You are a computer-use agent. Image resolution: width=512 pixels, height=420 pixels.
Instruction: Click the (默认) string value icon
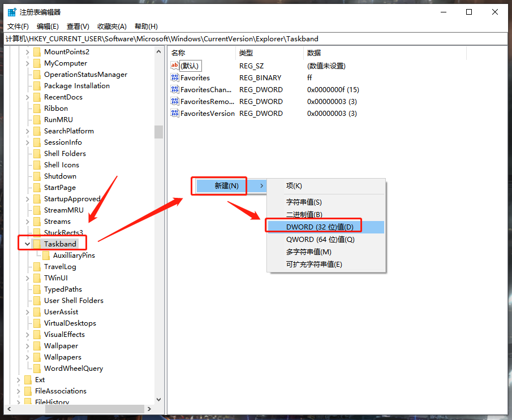tap(175, 66)
